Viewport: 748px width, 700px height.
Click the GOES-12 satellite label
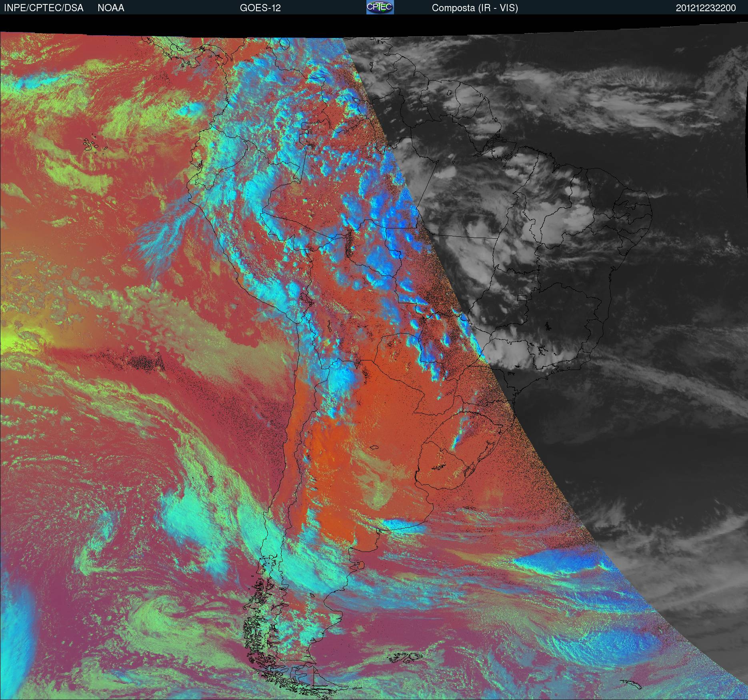tap(260, 8)
